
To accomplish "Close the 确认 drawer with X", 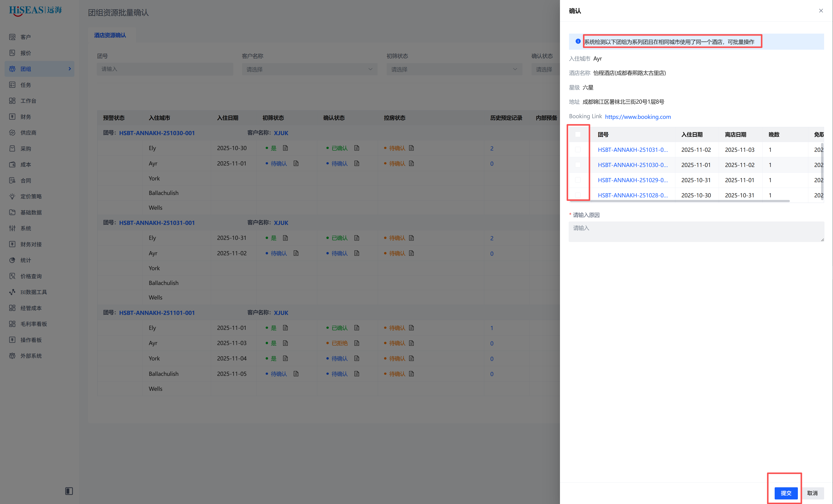I will pos(821,11).
